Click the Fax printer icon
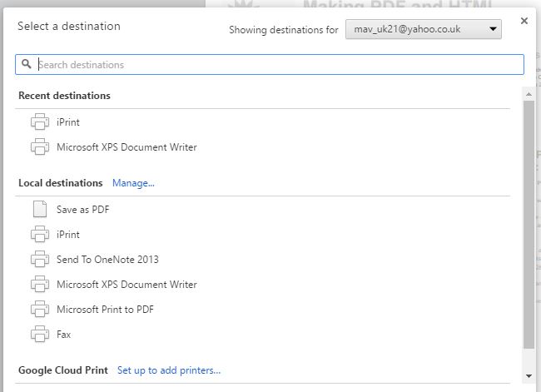 (40, 334)
